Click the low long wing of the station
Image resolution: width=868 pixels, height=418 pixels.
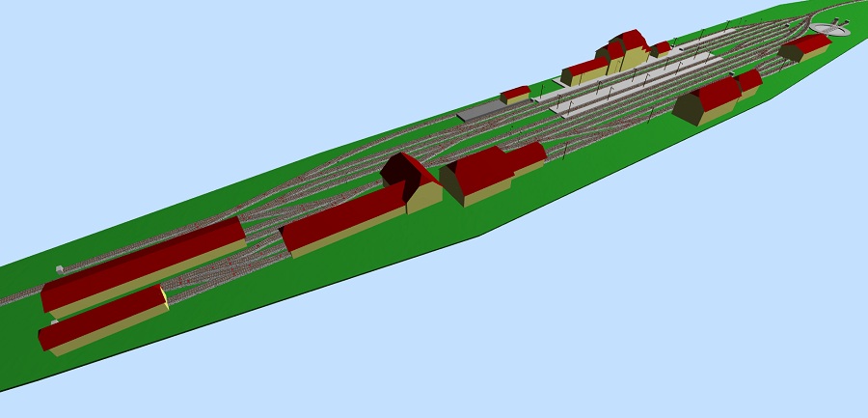click(584, 70)
